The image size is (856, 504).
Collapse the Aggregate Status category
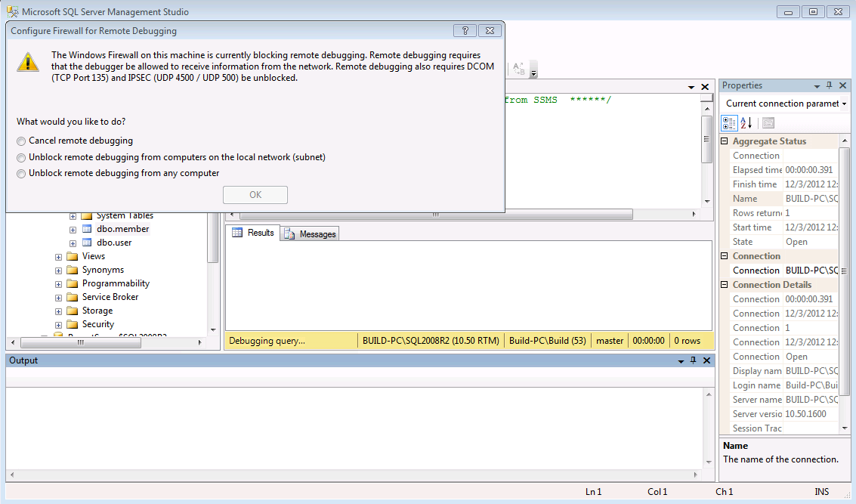coord(725,141)
